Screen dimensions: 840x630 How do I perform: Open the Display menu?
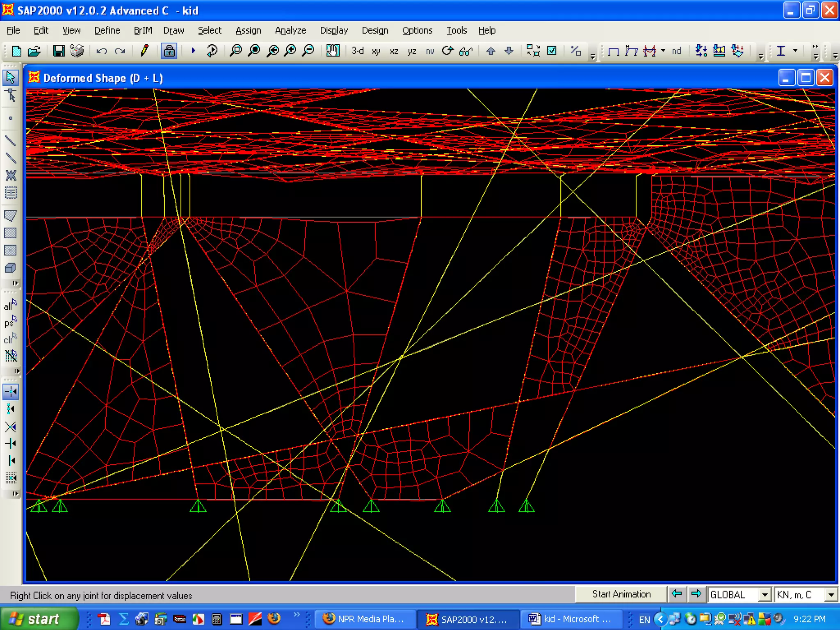tap(333, 30)
